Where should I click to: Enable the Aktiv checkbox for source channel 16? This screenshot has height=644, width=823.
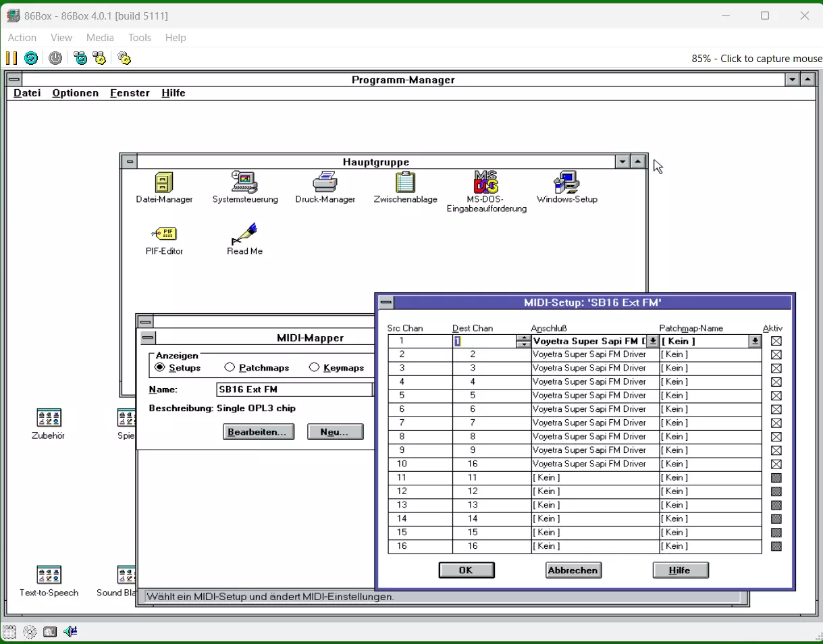coord(776,546)
